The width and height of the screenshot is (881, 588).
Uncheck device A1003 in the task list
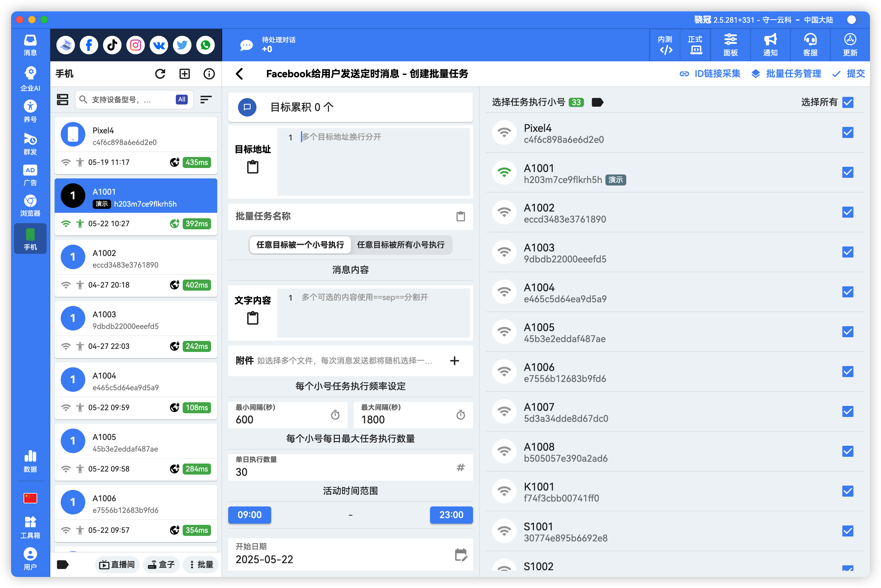848,252
